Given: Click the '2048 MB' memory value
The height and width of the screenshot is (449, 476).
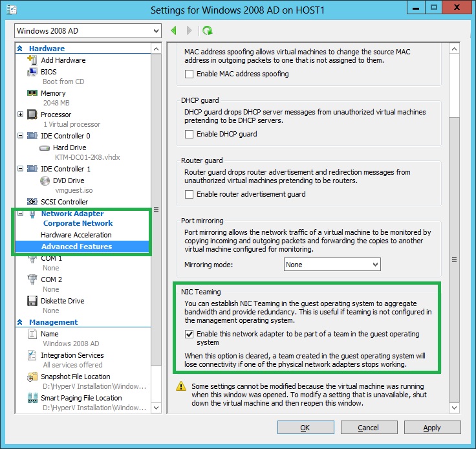Looking at the screenshot, I should coord(56,103).
